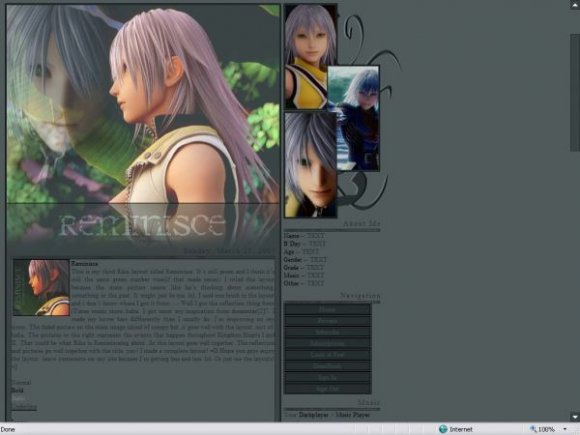Click the 'Underline' sample text
Image resolution: width=580 pixels, height=435 pixels.
click(24, 407)
